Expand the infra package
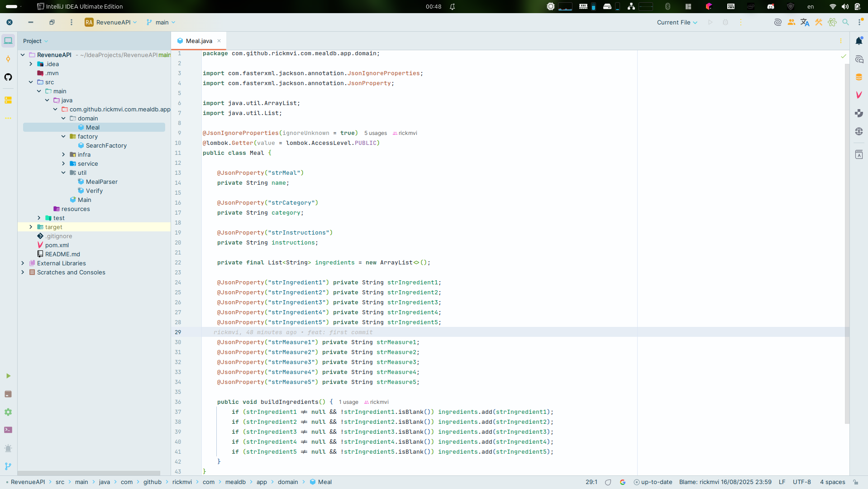The width and height of the screenshot is (868, 489). pyautogui.click(x=63, y=154)
